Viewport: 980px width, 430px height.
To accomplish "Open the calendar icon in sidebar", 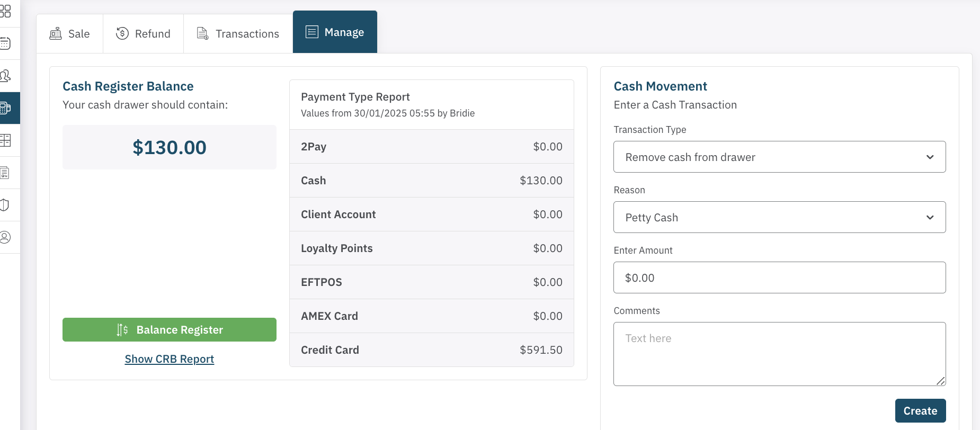I will pos(5,43).
